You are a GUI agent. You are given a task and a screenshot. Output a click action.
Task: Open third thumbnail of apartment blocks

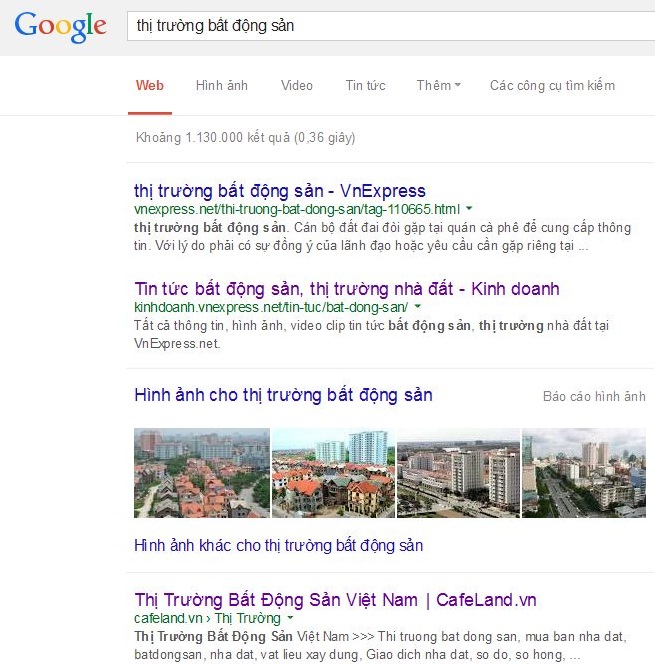coord(458,473)
